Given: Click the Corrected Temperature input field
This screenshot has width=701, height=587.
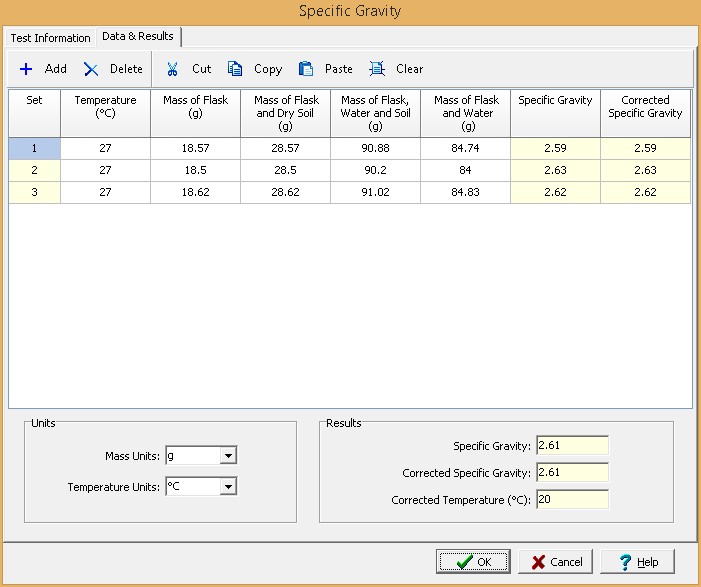Looking at the screenshot, I should [x=572, y=499].
